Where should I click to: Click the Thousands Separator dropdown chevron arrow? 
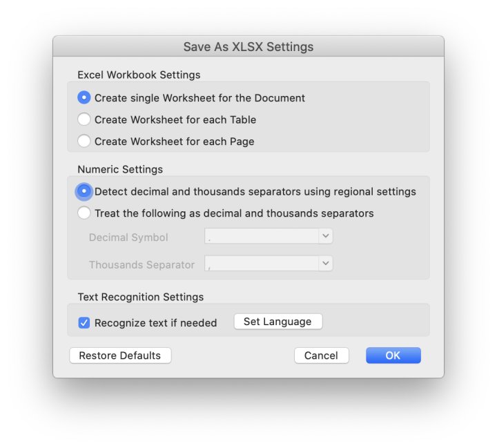[326, 264]
